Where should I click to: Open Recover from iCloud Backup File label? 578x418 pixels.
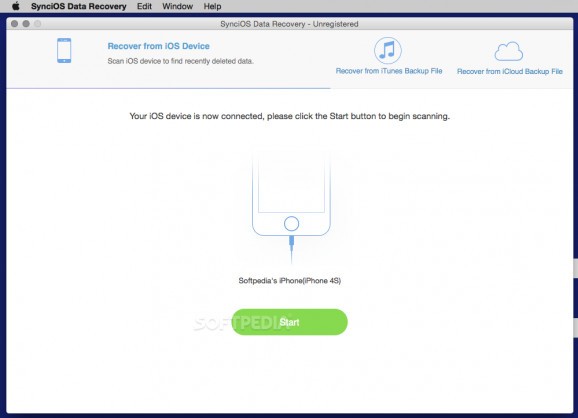[x=510, y=72]
